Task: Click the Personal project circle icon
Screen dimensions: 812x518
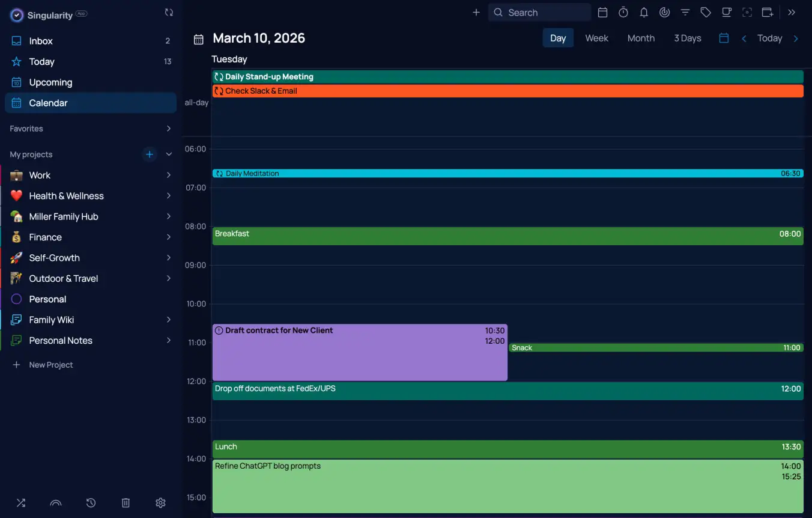Action: 17,299
